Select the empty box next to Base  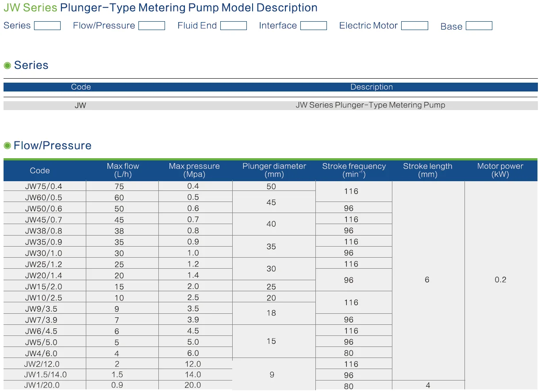pyautogui.click(x=479, y=26)
